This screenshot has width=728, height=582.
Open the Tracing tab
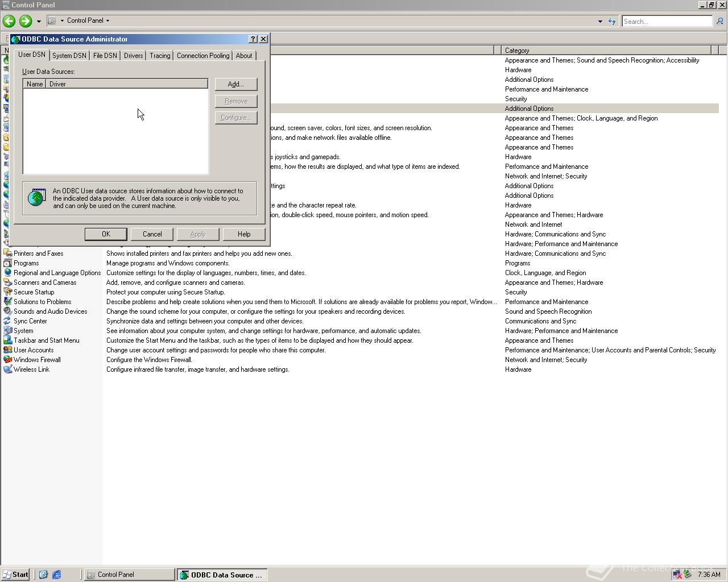tap(160, 56)
